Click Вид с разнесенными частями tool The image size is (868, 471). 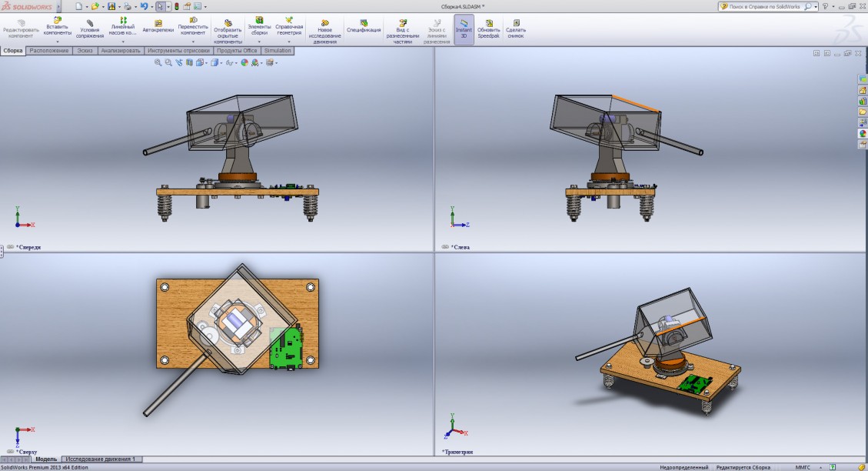click(402, 32)
